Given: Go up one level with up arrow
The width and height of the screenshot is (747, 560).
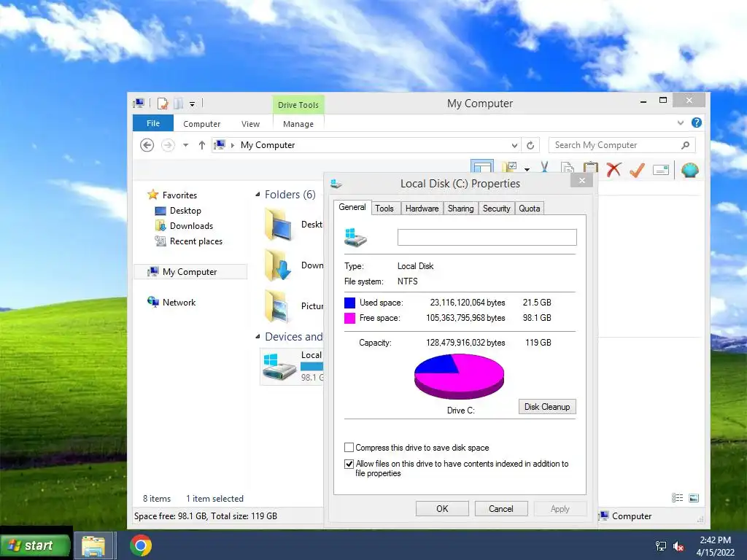Looking at the screenshot, I should tap(202, 145).
